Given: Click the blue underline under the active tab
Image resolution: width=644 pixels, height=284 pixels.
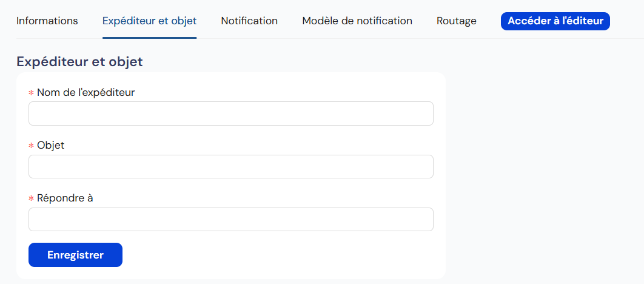Looking at the screenshot, I should pos(149,38).
